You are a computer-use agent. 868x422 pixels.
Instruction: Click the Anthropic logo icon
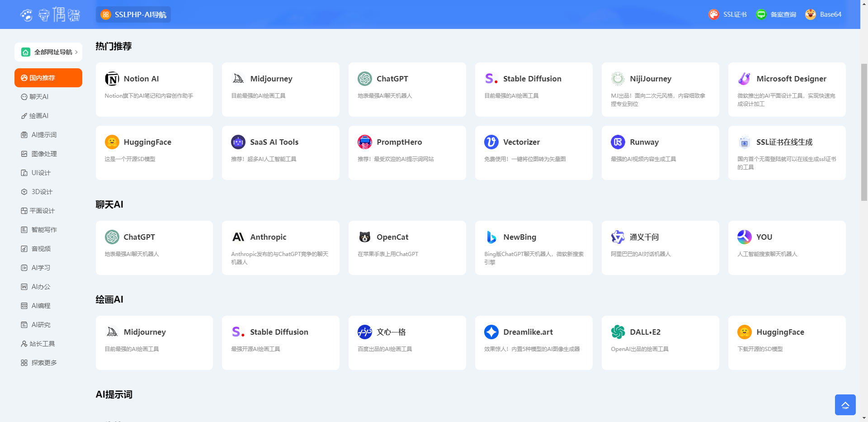point(238,237)
